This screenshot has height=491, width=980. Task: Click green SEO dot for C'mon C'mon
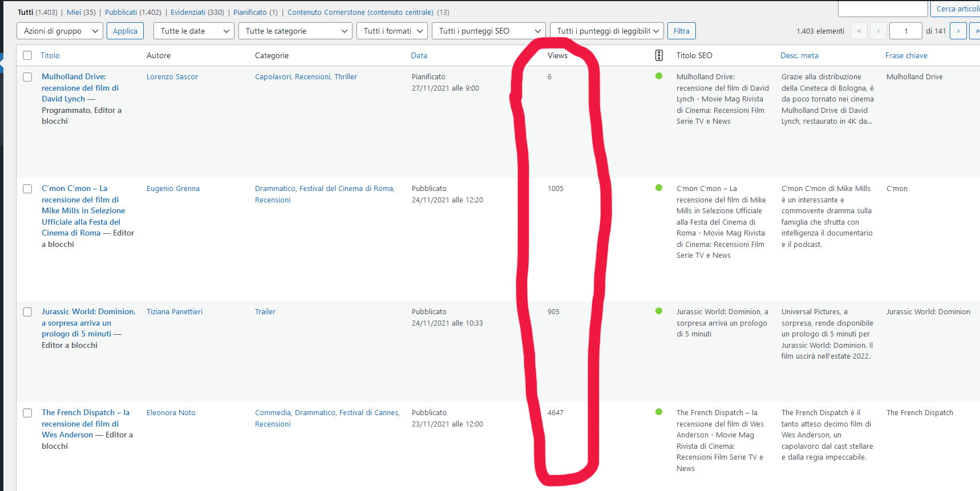659,188
